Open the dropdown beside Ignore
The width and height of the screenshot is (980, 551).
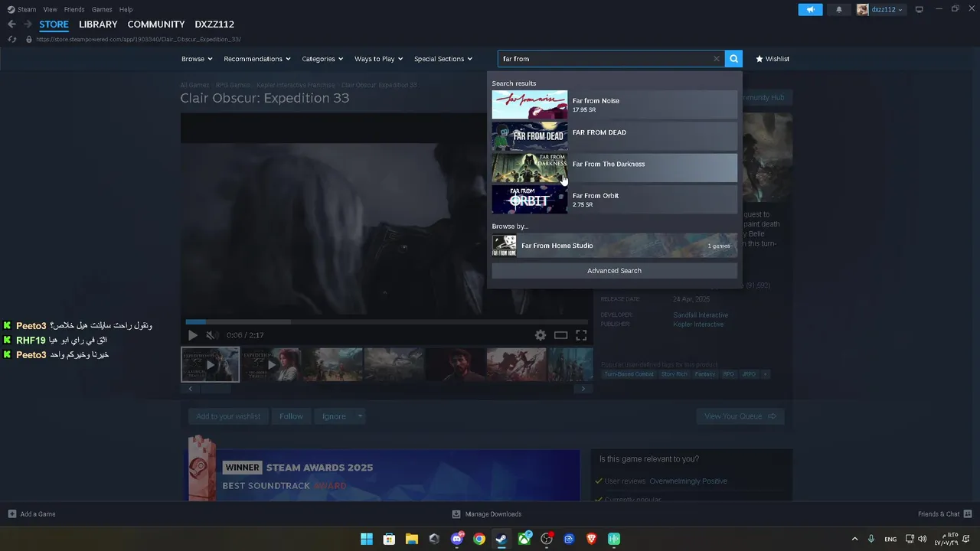[360, 416]
